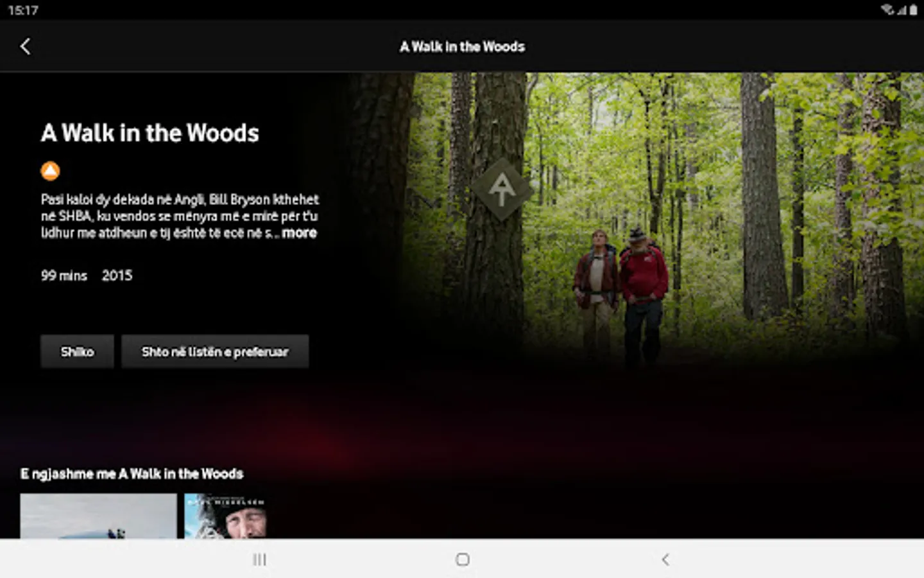
Task: Click the '99 mins' duration text
Action: (x=64, y=276)
